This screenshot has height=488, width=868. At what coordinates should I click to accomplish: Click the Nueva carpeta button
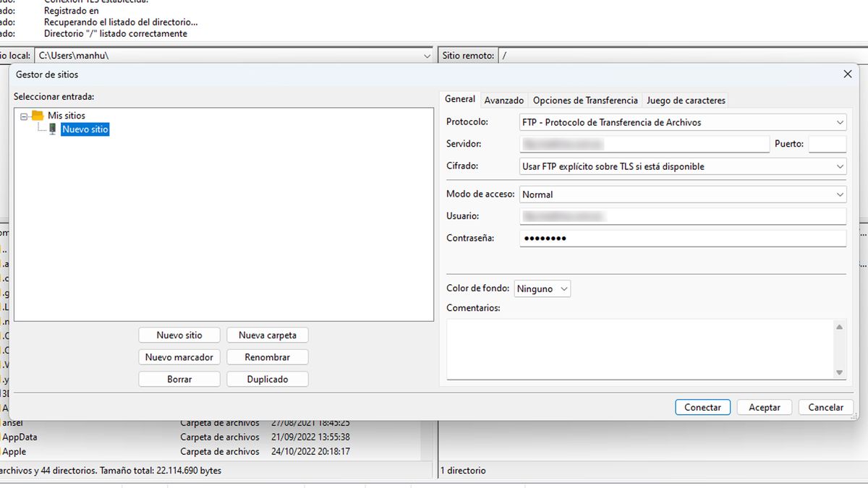tap(267, 335)
